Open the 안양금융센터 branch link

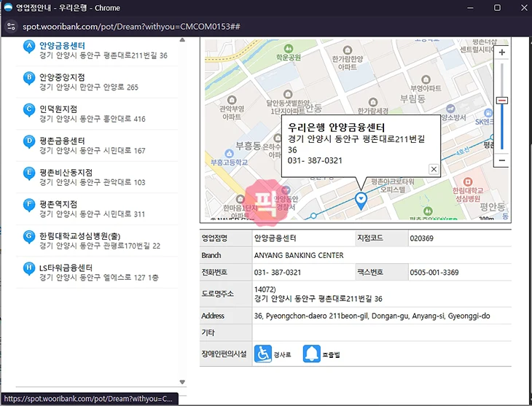coord(62,45)
